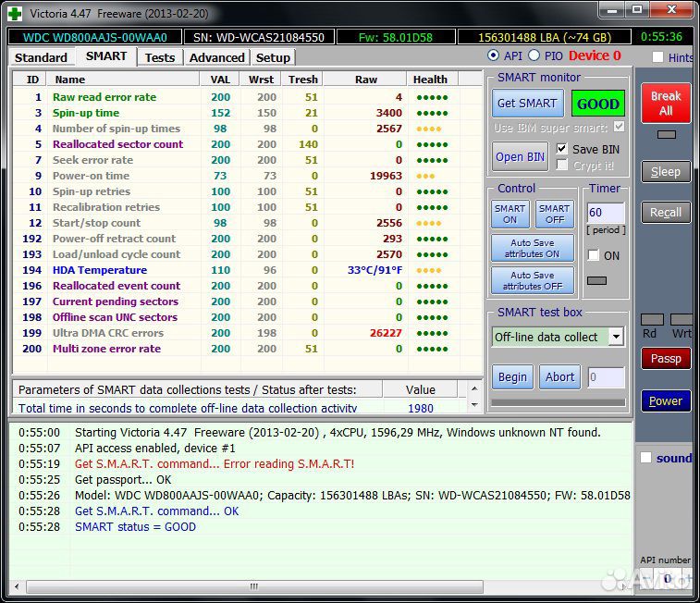Click the Offline scan UNC sectors row

(x=248, y=317)
